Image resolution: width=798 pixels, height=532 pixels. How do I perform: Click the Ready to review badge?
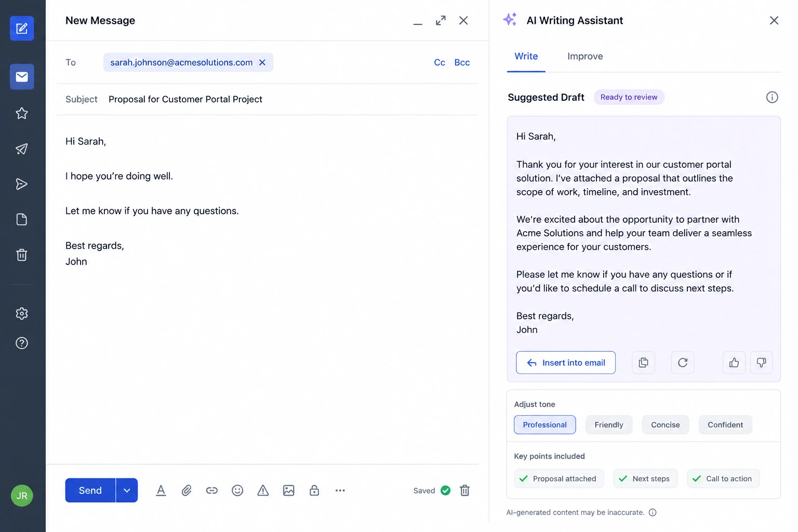pos(629,97)
